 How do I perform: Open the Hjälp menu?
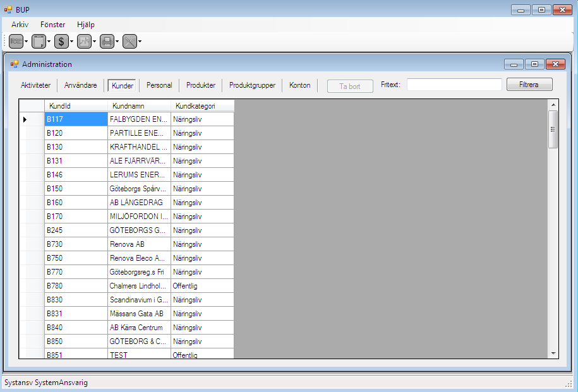point(86,25)
